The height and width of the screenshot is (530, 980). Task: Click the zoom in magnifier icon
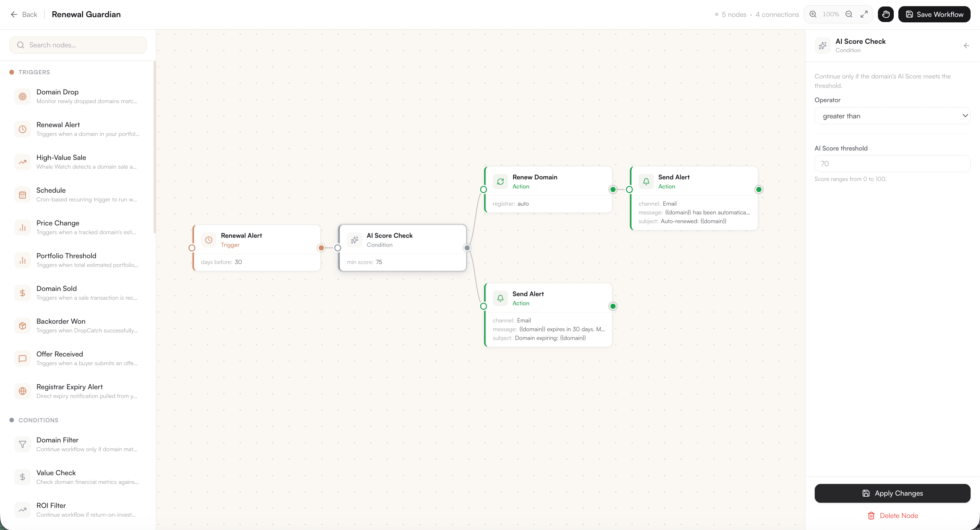(x=812, y=14)
